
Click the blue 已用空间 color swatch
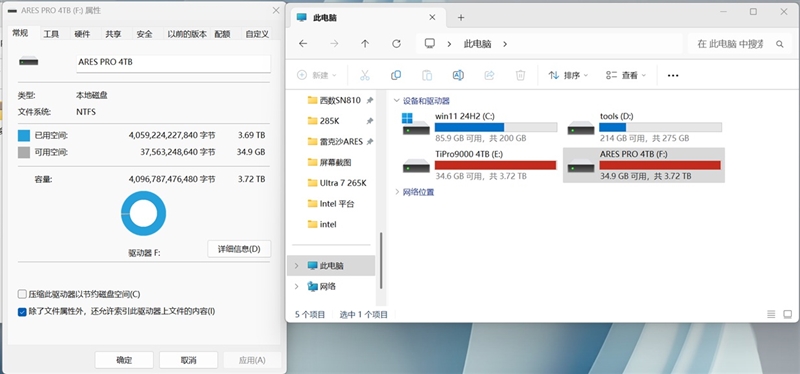coord(24,136)
